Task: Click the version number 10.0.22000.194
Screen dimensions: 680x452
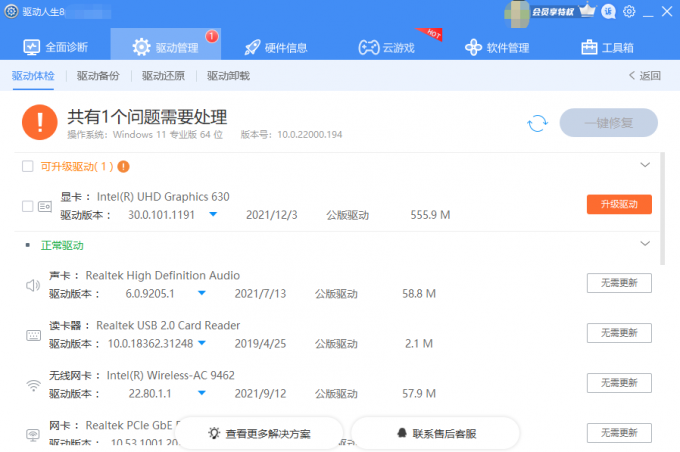Action: click(310, 134)
